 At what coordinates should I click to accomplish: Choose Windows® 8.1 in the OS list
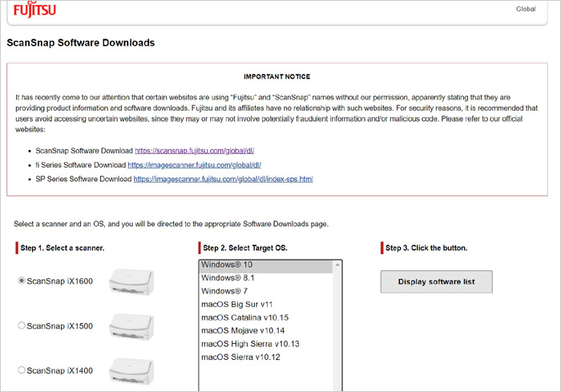[266, 278]
